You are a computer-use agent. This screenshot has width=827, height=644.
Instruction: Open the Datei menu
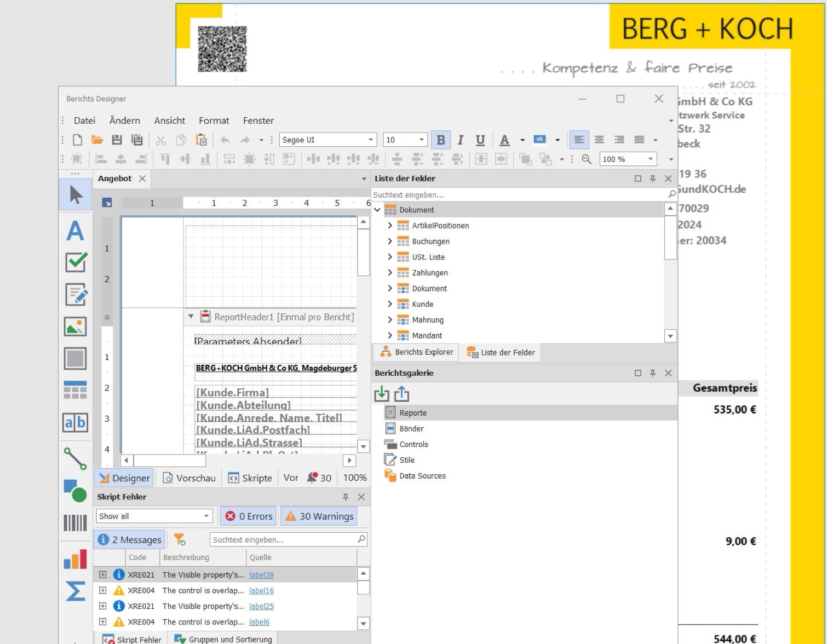point(84,120)
